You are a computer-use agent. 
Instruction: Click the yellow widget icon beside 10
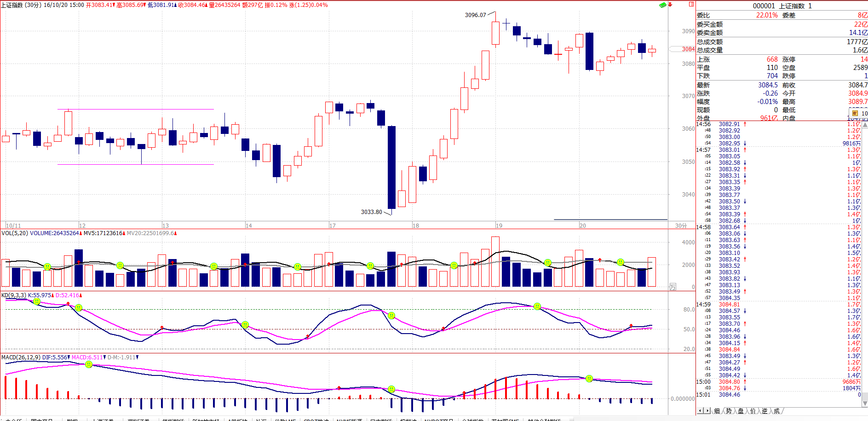coord(855,113)
